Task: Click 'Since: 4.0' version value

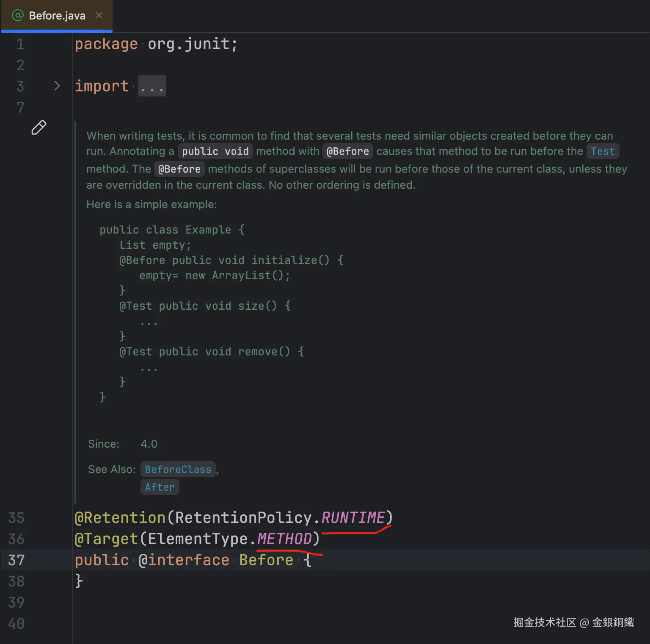Action: (149, 444)
